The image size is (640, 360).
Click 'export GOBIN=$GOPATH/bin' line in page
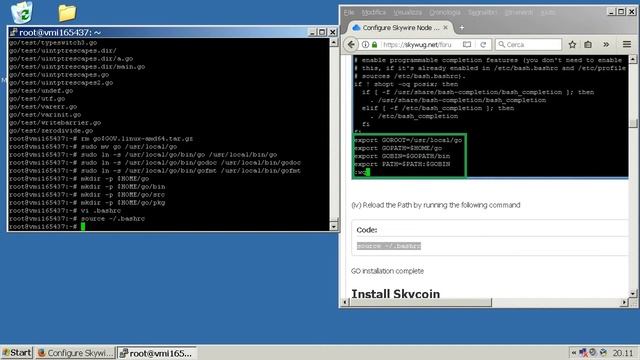click(x=402, y=156)
